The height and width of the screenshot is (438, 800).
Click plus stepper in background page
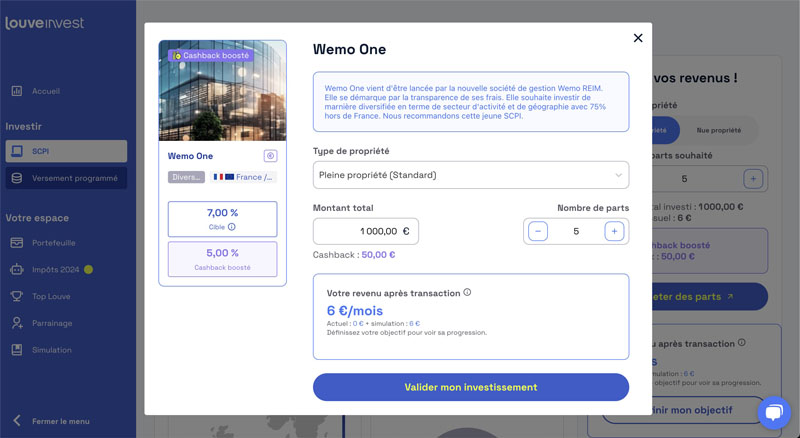pos(753,179)
